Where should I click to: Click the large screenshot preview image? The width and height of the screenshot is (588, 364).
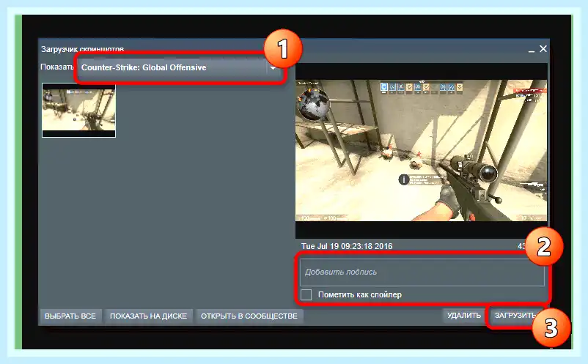(421, 151)
